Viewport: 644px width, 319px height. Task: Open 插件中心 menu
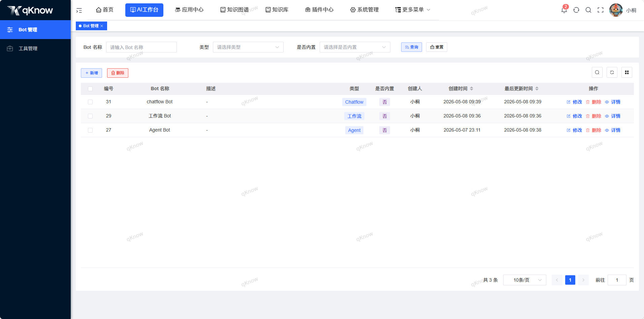point(319,10)
